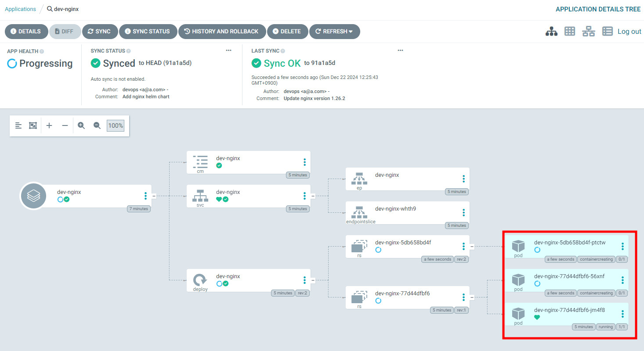The width and height of the screenshot is (644, 351).
Task: Open the kebab menu of the svc dev-nginx node
Action: [304, 196]
